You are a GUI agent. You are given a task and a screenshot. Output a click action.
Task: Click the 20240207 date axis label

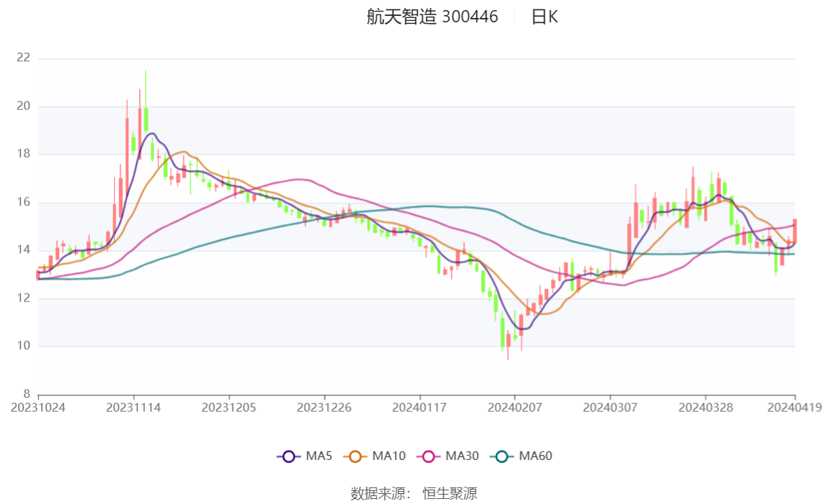point(515,407)
